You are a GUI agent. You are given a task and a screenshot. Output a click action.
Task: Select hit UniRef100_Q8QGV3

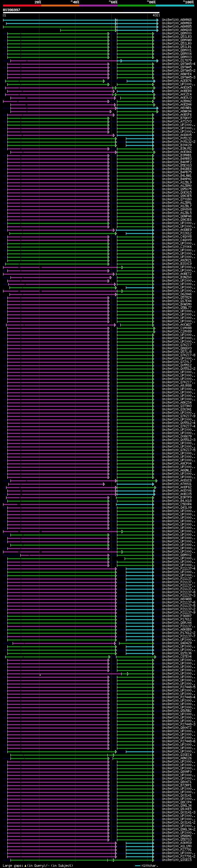click(177, 349)
